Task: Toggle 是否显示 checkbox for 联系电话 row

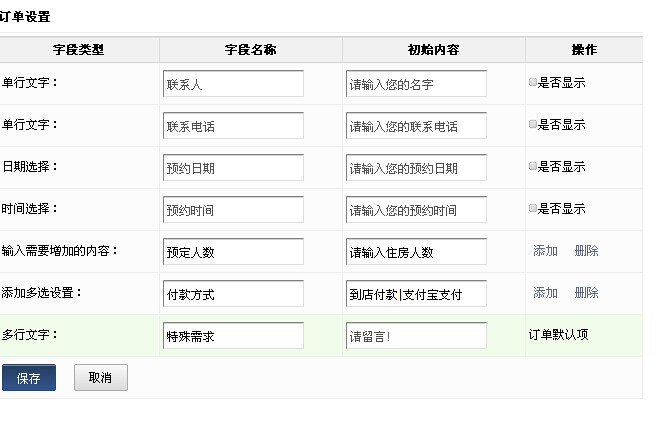Action: click(533, 125)
